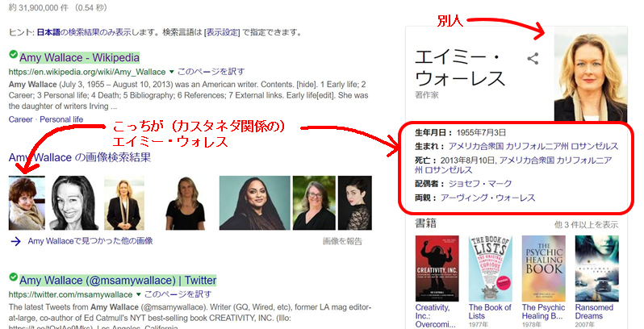This screenshot has width=644, height=329.
Task: Click '他 3 件以上を表示' books link
Action: tap(586, 224)
